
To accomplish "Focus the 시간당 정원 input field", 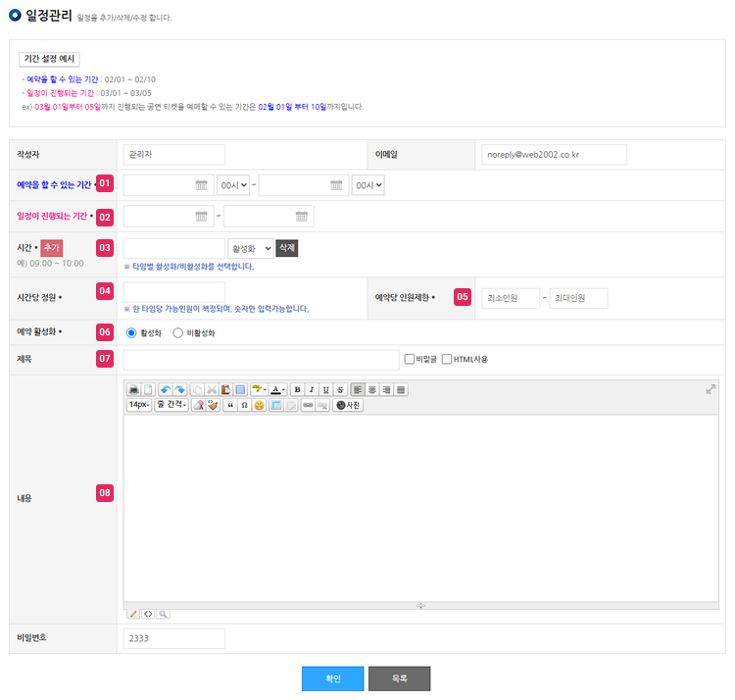I will tap(173, 291).
